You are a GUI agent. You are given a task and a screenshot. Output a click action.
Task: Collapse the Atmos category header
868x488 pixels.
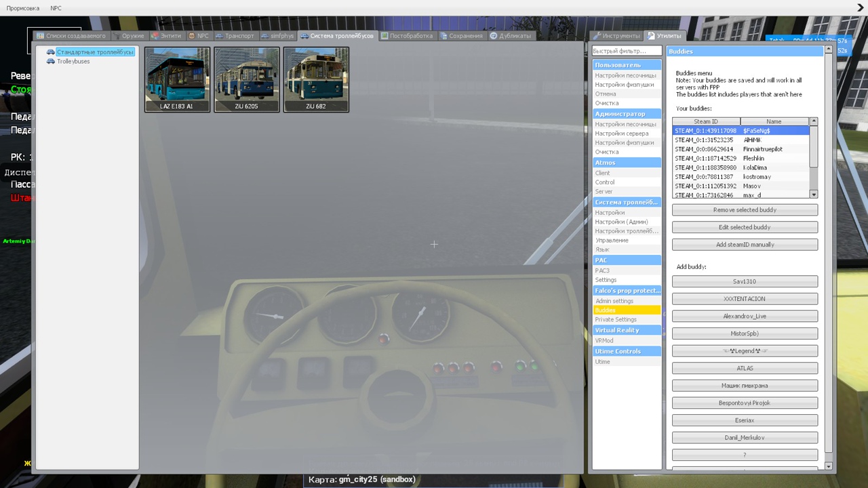[627, 163]
